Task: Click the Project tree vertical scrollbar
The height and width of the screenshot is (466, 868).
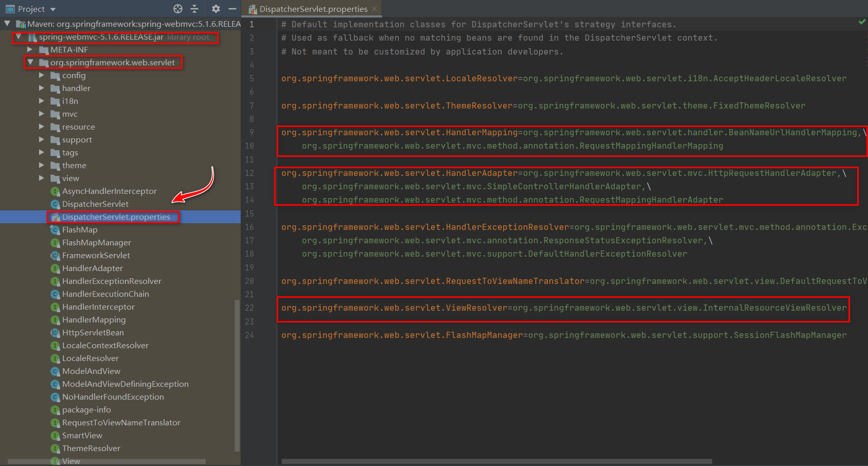Action: [x=237, y=375]
